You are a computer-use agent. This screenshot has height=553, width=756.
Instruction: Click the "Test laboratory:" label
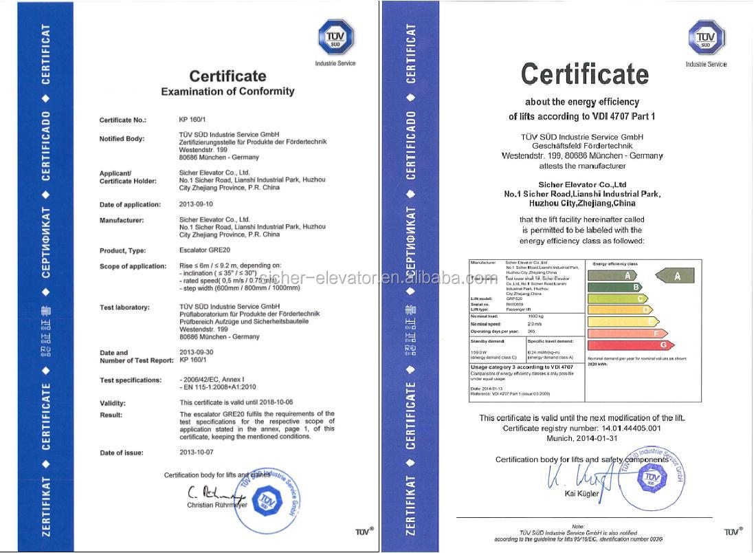pyautogui.click(x=124, y=307)
